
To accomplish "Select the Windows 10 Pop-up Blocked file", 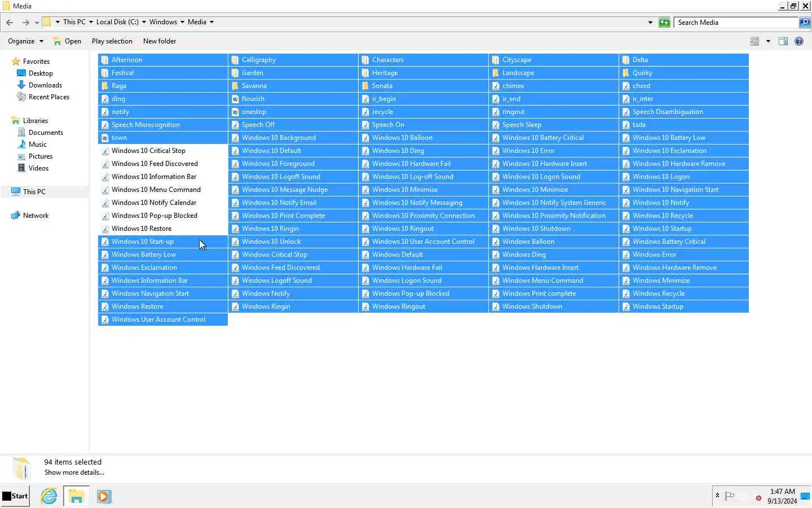I will tap(163, 216).
